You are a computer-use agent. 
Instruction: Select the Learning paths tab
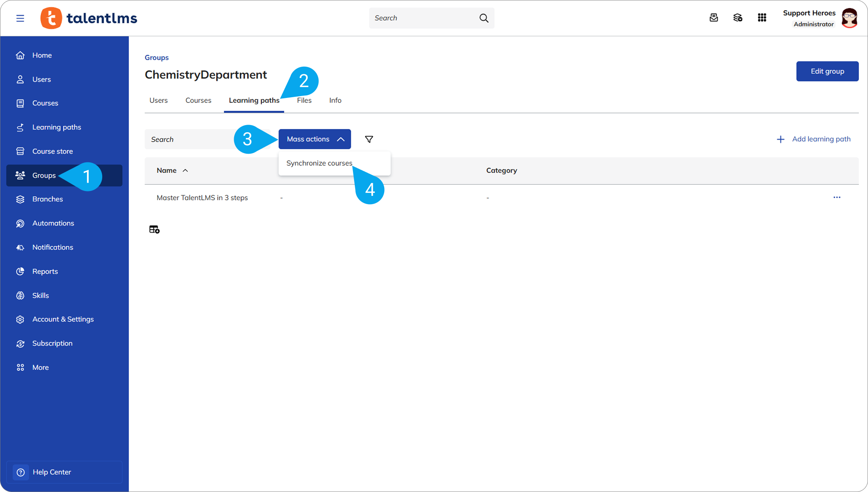click(x=254, y=101)
